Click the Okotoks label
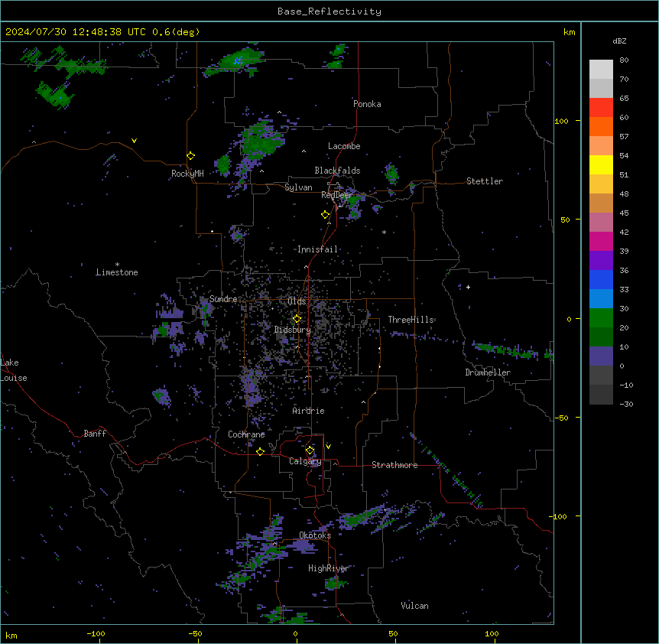This screenshot has width=659, height=644. (315, 535)
